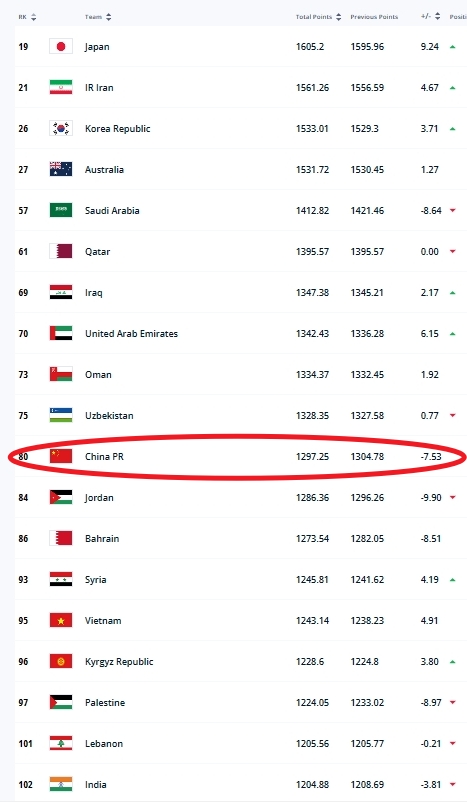Click the Vietnam flag icon
The height and width of the screenshot is (802, 467).
[x=61, y=620]
